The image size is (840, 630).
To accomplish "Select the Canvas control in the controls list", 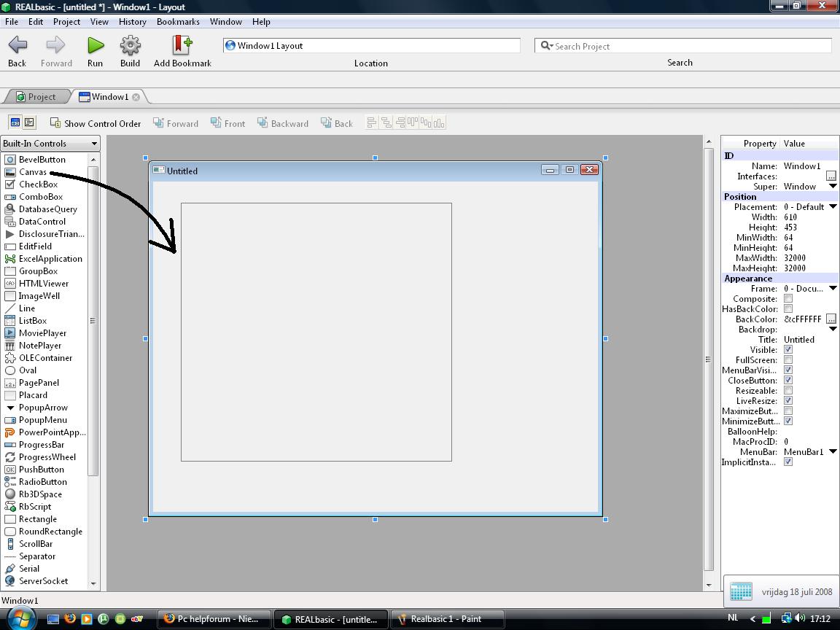I will click(33, 172).
